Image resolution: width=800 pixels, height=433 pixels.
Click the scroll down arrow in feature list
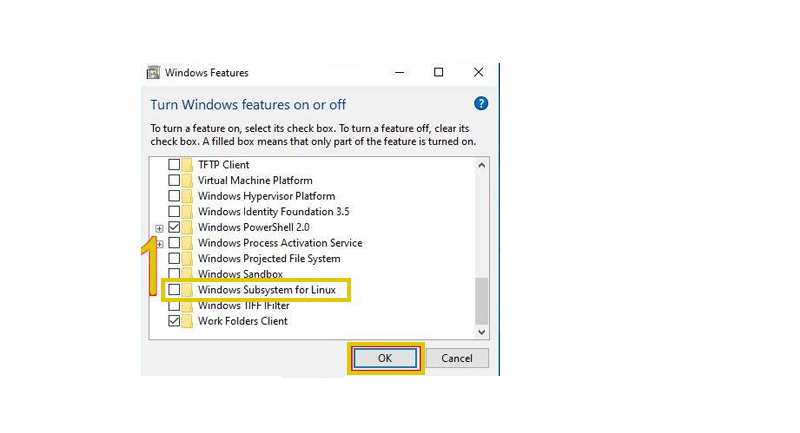click(482, 332)
